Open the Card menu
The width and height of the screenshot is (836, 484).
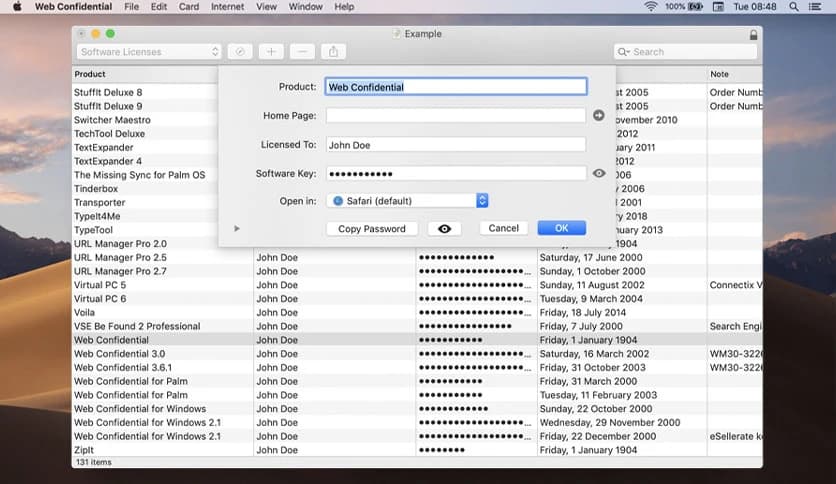point(189,7)
